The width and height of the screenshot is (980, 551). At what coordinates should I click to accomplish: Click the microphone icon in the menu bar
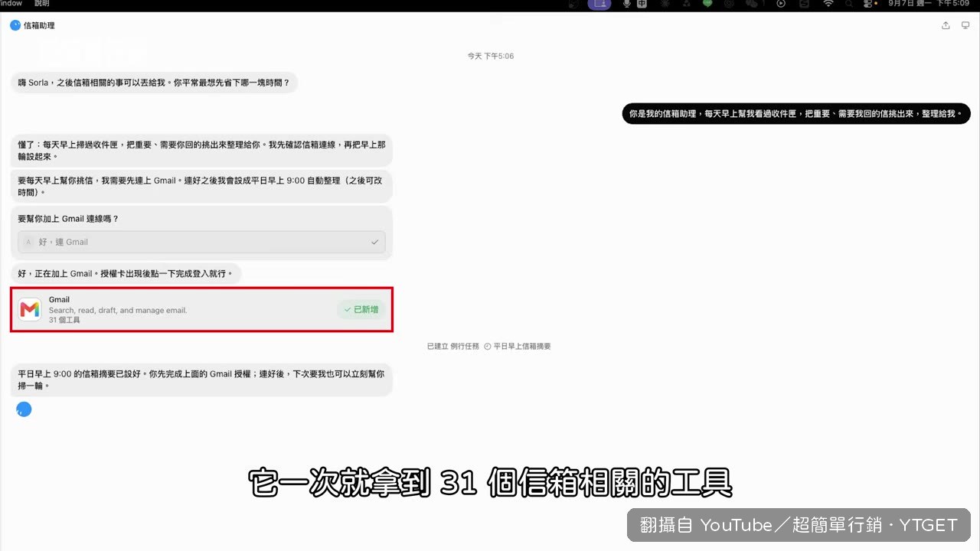[626, 4]
